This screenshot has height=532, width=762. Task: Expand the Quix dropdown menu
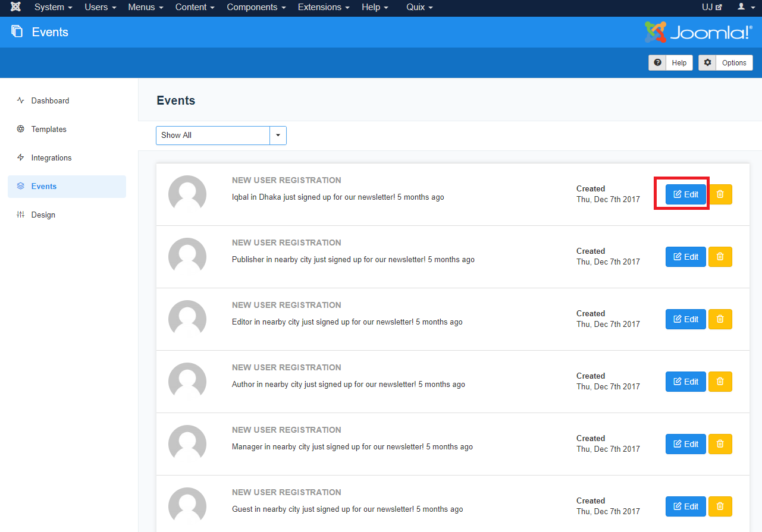[419, 7]
